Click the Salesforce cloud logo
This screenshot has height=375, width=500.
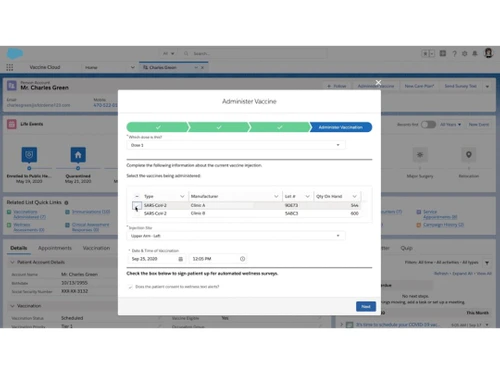click(x=15, y=53)
